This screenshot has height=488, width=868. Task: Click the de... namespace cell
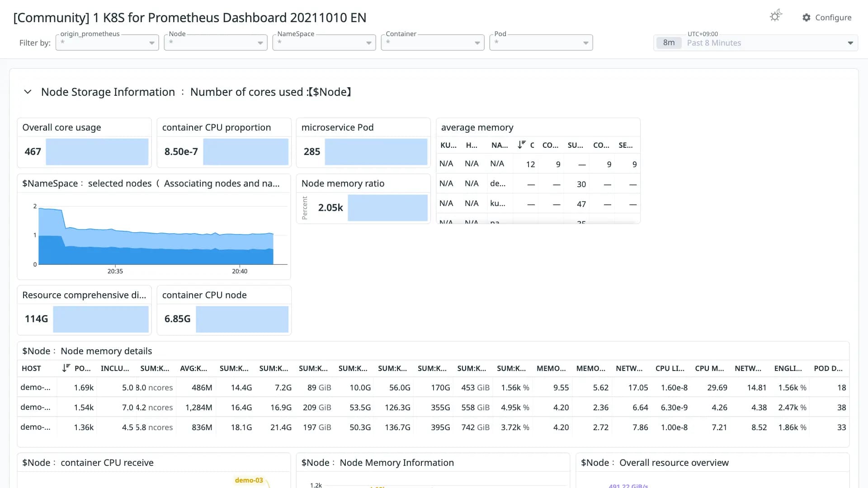[x=498, y=183]
